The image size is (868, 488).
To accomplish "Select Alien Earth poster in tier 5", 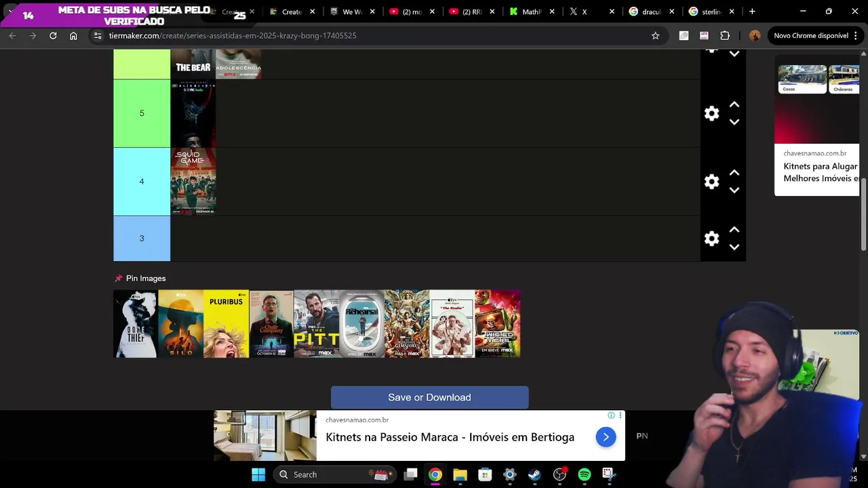I will point(193,113).
